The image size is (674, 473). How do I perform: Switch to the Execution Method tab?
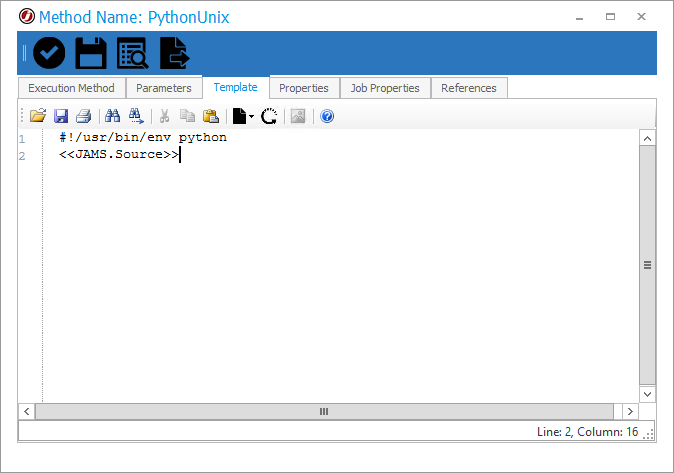click(x=71, y=88)
